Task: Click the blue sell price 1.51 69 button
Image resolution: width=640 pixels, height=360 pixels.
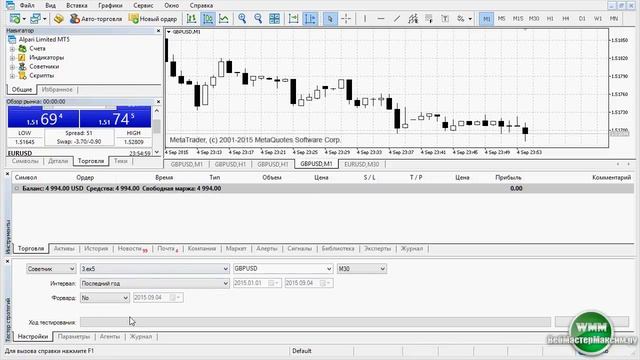Action: (43, 119)
